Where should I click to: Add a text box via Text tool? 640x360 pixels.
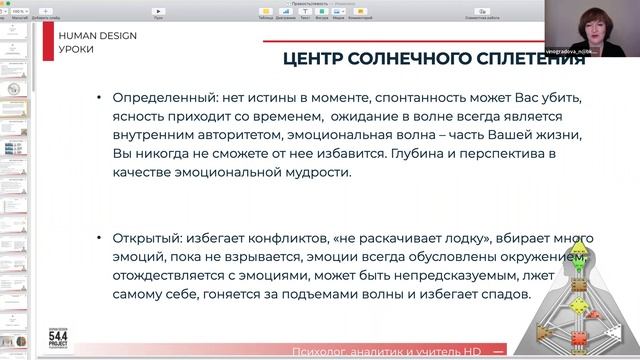(x=305, y=11)
